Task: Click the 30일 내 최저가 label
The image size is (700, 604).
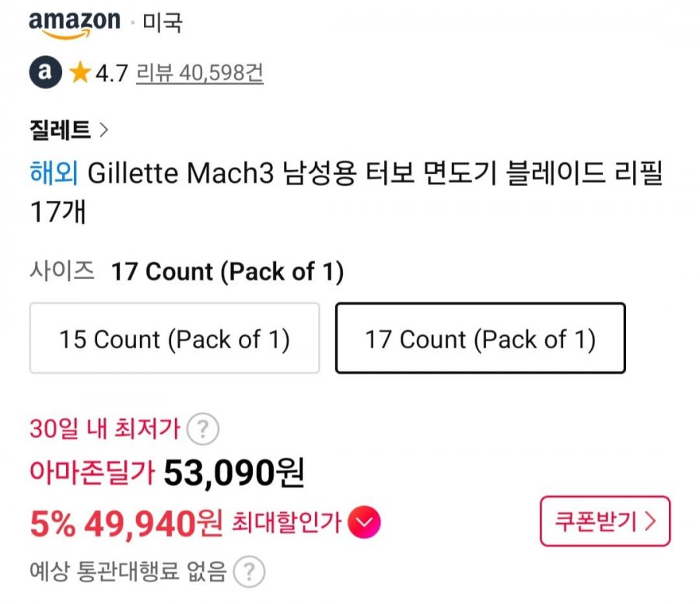Action: [105, 428]
